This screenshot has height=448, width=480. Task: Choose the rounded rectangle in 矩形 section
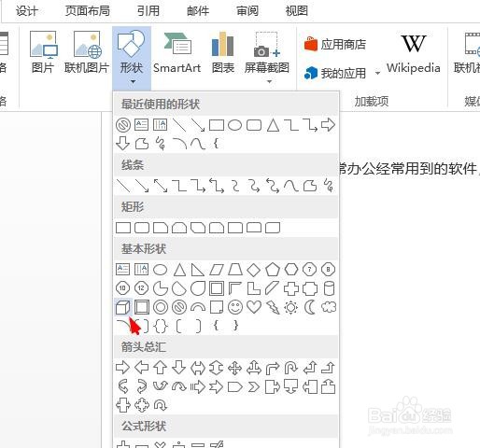click(x=142, y=228)
